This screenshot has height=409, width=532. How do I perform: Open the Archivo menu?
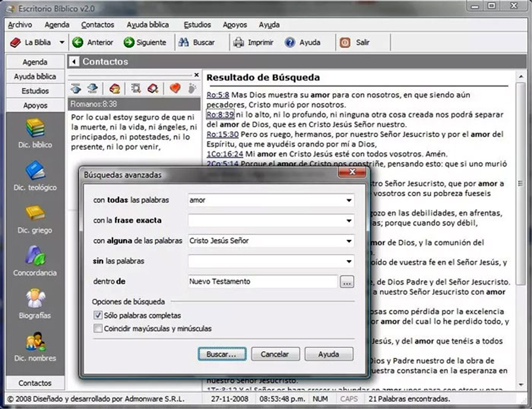pos(20,25)
